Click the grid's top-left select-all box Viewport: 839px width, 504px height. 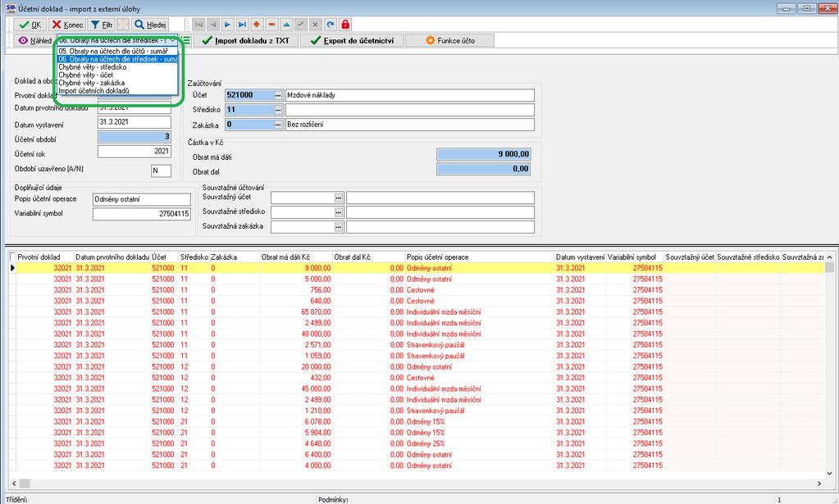12,257
